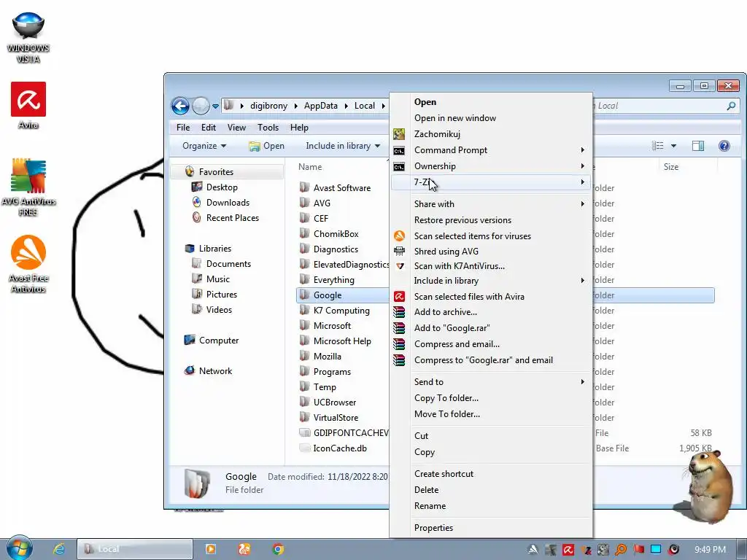Expand the 7-Zip submenu arrow
Viewport: 747px width, 560px height.
click(x=583, y=182)
